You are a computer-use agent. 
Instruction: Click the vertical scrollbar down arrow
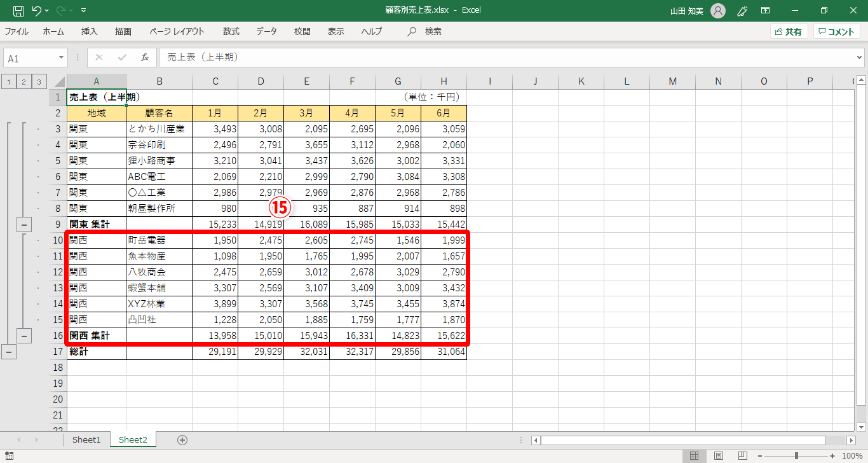click(862, 427)
